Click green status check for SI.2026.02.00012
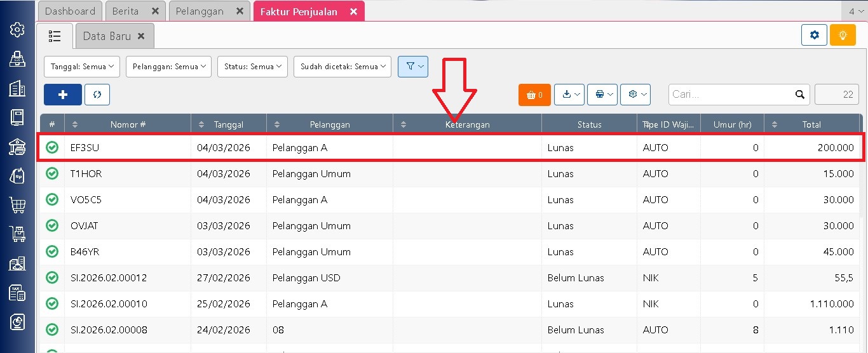The height and width of the screenshot is (353, 868). [52, 277]
